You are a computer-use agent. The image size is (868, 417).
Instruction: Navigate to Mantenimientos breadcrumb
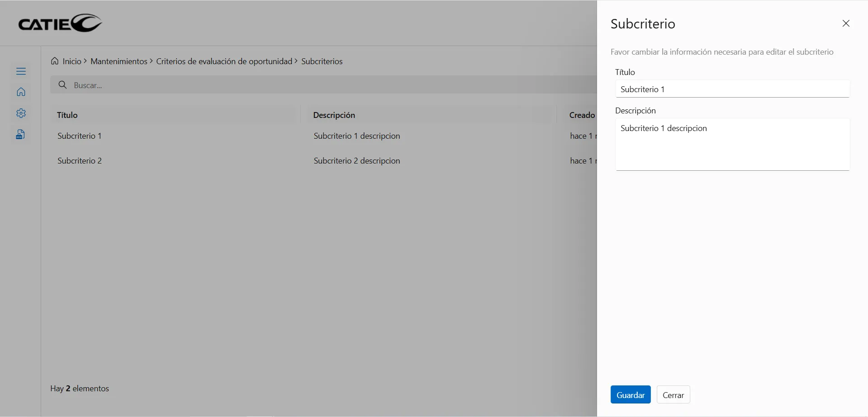(x=119, y=61)
